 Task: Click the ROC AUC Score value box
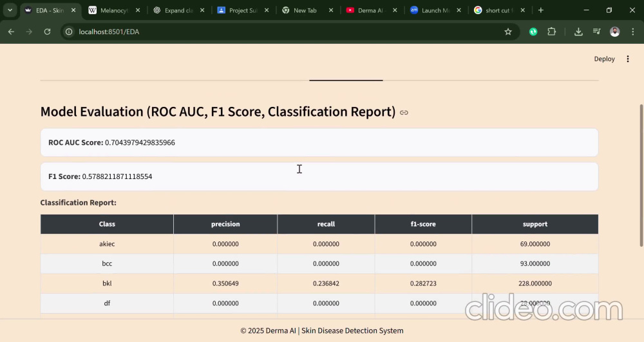pos(319,142)
